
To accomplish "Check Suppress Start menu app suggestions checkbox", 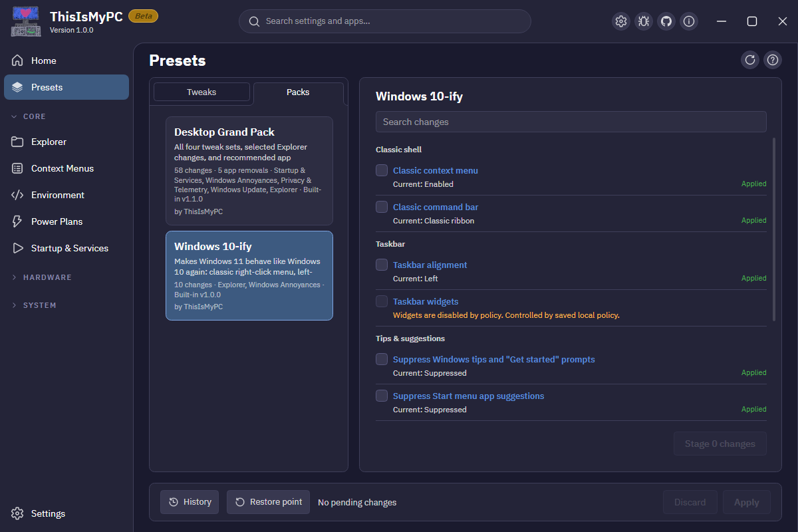I will [382, 396].
